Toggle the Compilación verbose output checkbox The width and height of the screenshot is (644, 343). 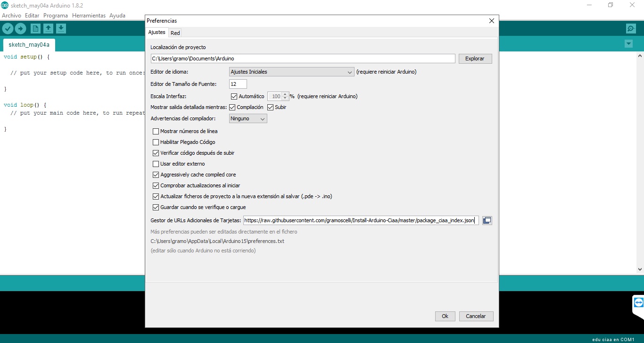(232, 107)
